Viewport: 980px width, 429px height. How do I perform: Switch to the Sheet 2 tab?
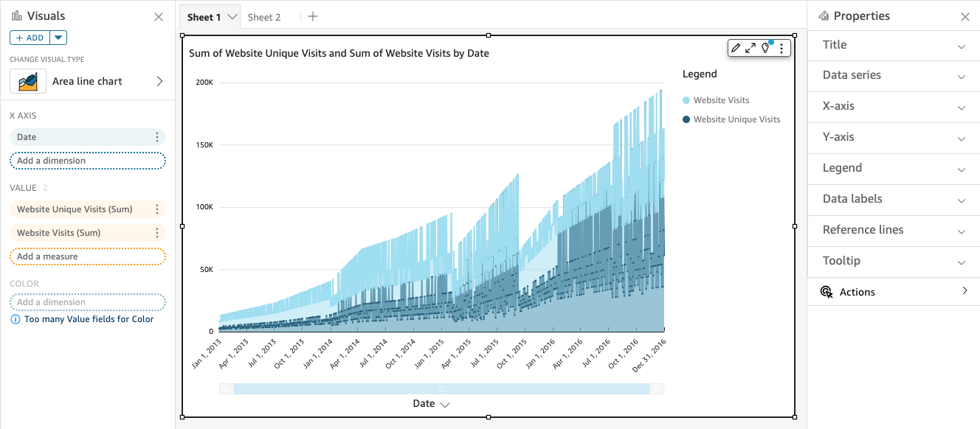[264, 17]
